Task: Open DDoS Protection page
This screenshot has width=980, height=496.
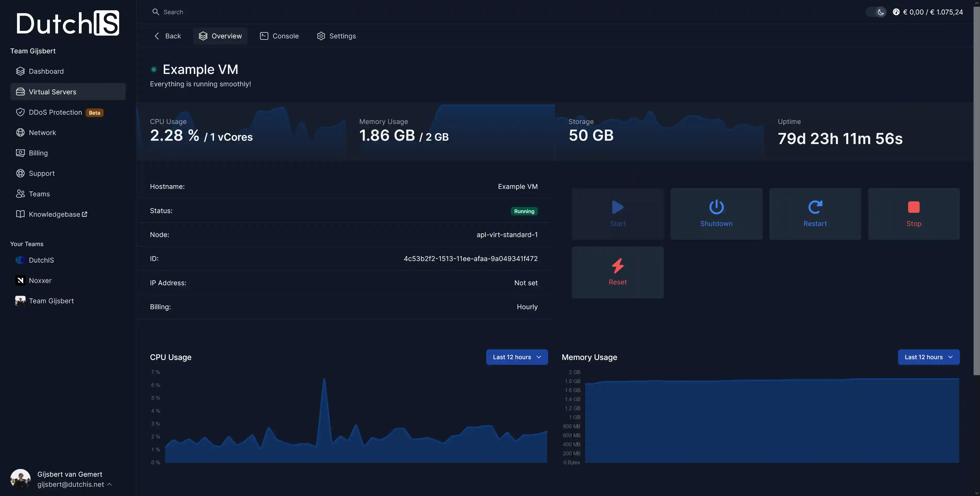Action: (68, 112)
